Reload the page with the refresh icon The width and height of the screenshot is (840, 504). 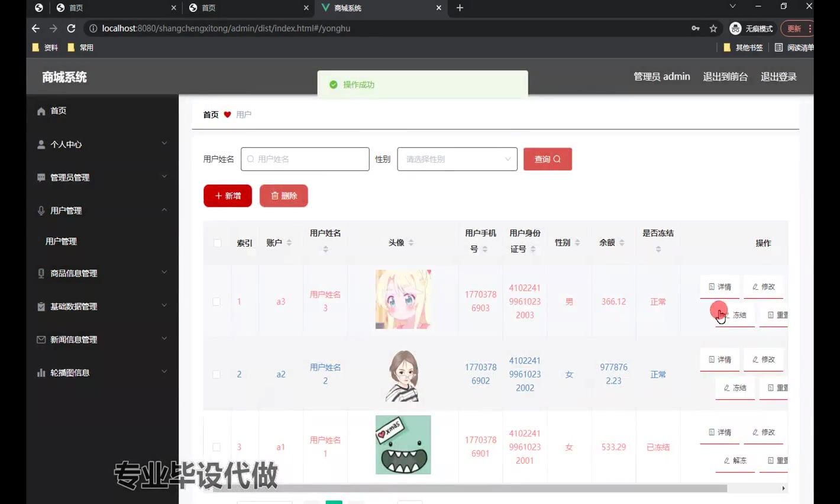(x=71, y=28)
